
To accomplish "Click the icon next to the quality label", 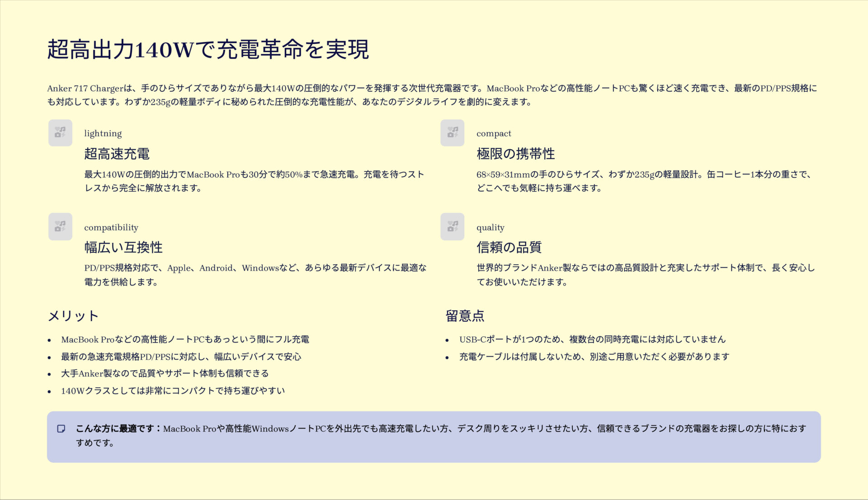I will pyautogui.click(x=452, y=226).
